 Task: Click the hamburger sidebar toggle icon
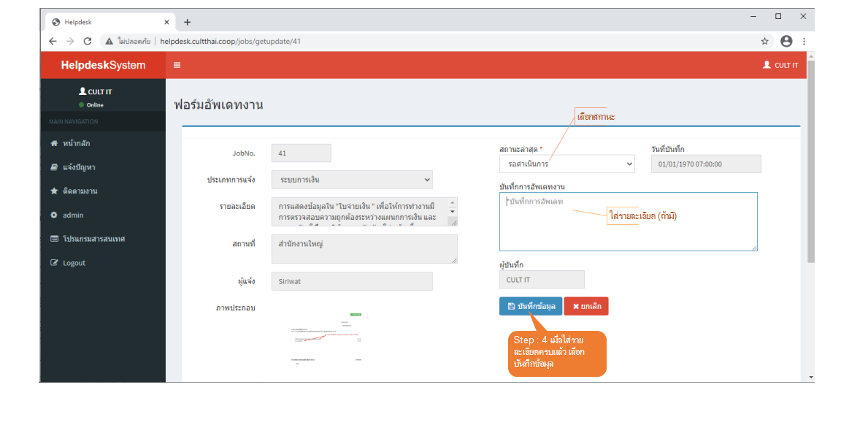[x=177, y=65]
